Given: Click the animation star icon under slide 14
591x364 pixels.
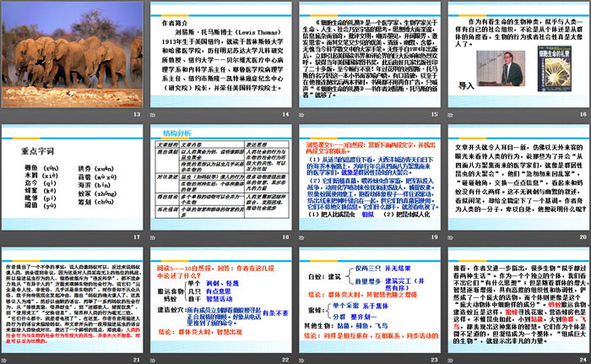Looking at the screenshot, I should click(153, 115).
